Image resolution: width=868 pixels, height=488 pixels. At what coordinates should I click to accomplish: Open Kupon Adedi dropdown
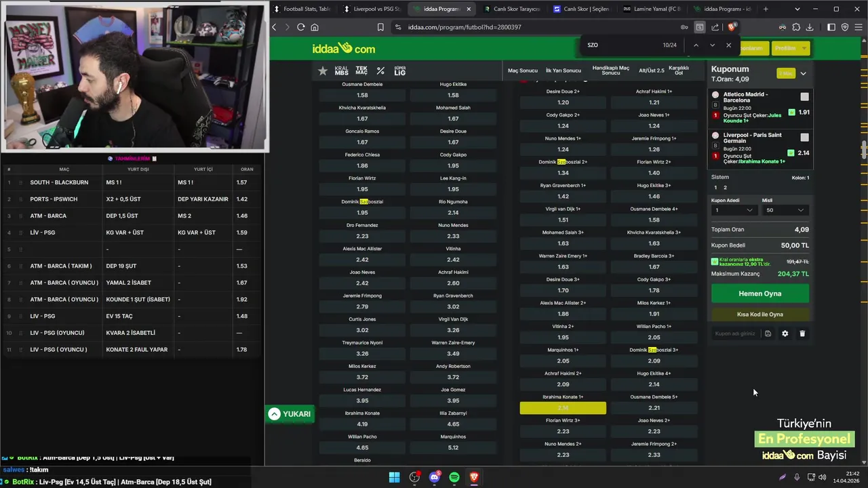coord(733,210)
